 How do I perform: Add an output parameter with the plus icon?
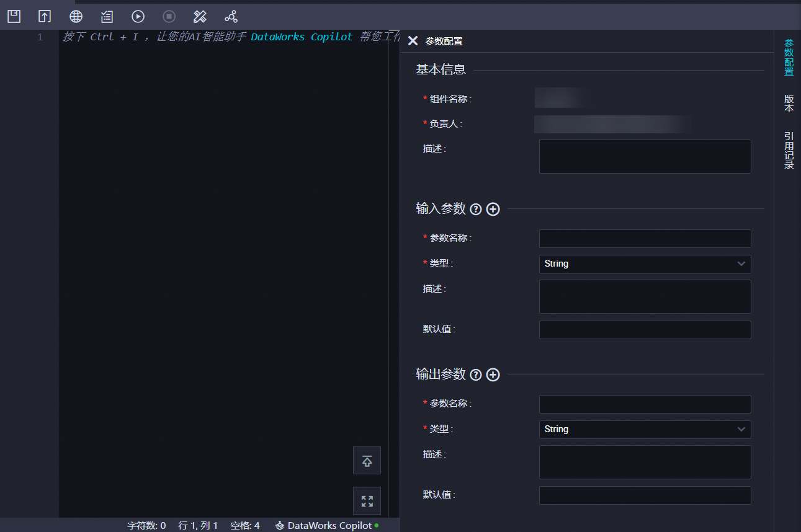pyautogui.click(x=493, y=375)
